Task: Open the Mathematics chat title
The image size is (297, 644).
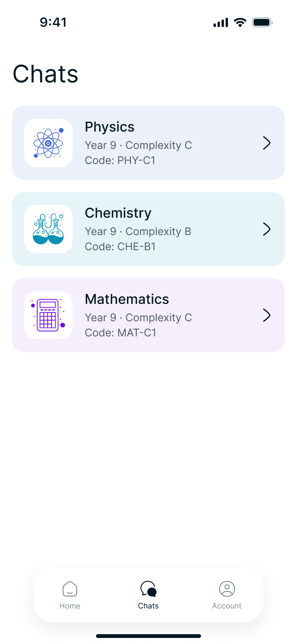Action: click(x=127, y=299)
